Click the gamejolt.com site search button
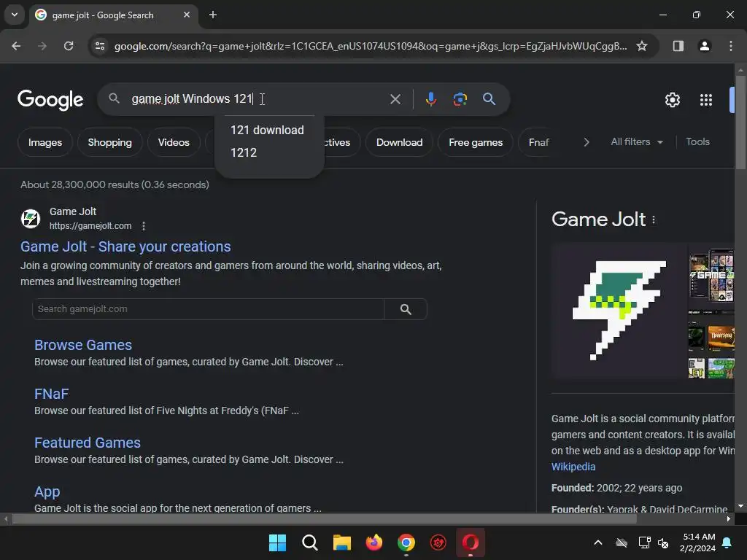 (406, 309)
